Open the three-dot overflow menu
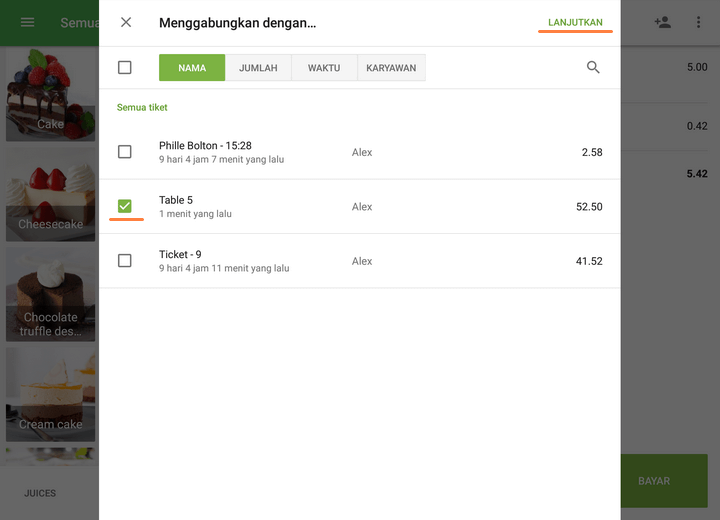Viewport: 720px width, 520px height. pos(698,22)
